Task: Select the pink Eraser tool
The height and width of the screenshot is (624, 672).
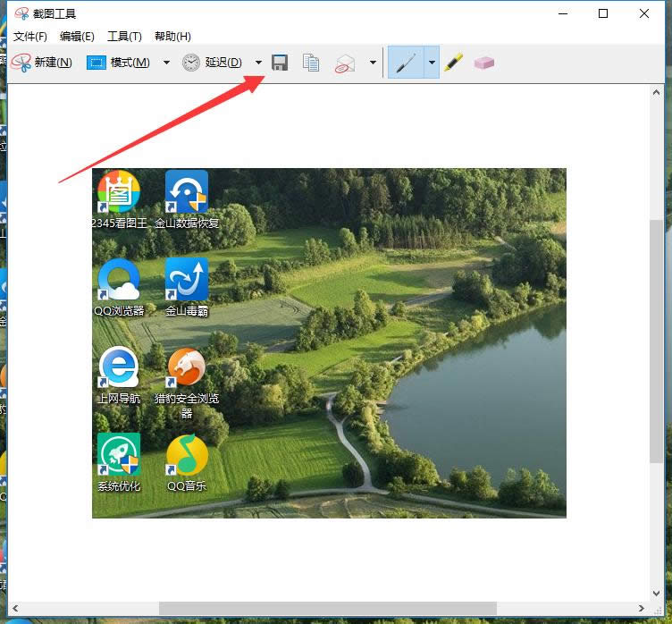Action: coord(483,63)
